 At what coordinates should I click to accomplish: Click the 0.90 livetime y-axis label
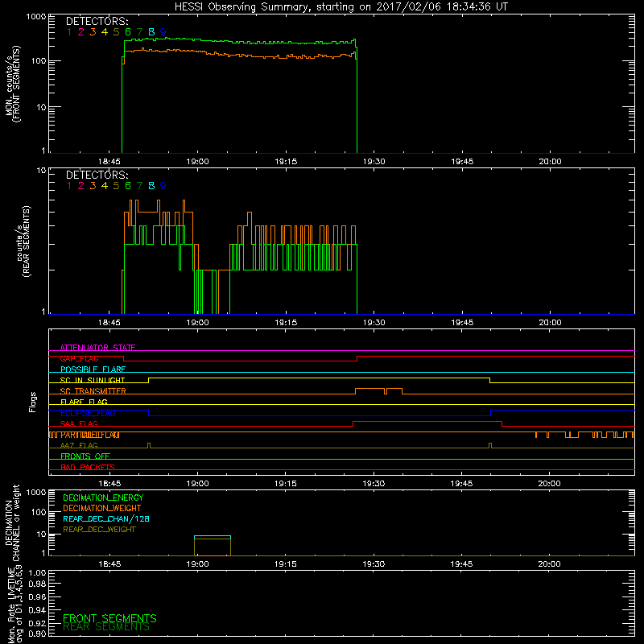(37, 634)
